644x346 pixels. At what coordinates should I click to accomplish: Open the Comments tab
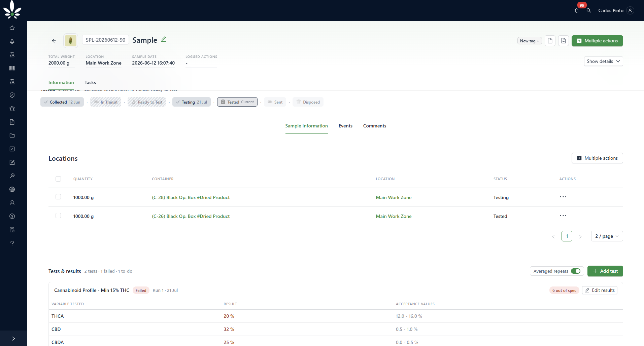(x=375, y=126)
